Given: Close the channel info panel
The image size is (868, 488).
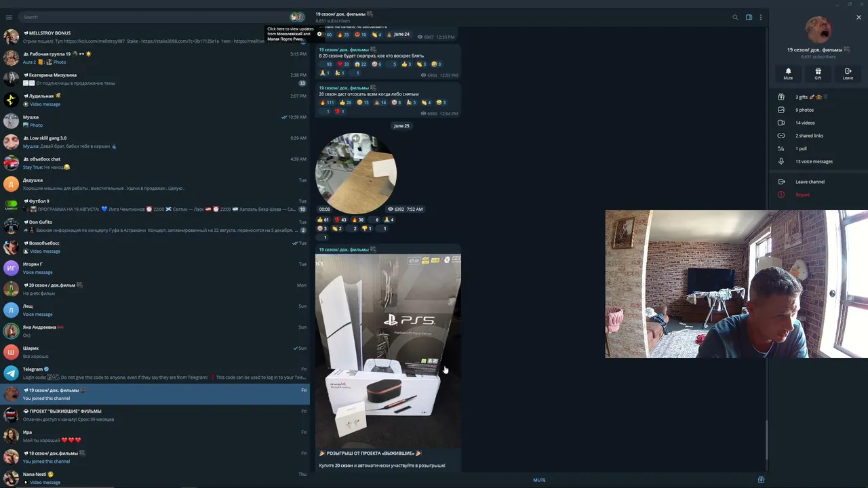Looking at the screenshot, I should tap(859, 17).
